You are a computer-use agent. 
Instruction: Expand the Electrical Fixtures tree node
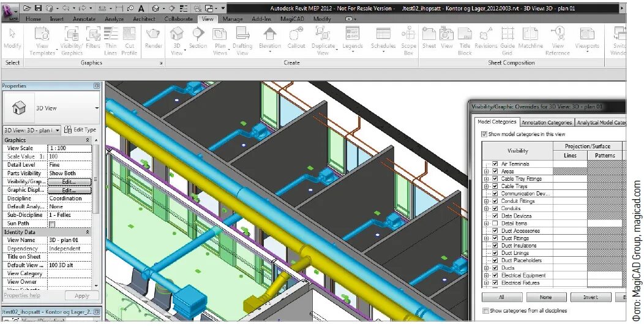pyautogui.click(x=486, y=283)
